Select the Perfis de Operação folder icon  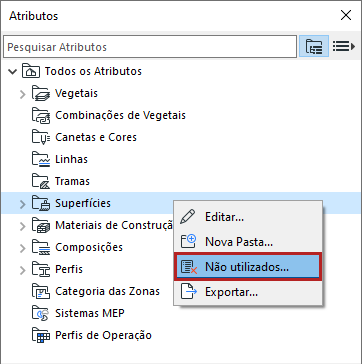point(41,335)
